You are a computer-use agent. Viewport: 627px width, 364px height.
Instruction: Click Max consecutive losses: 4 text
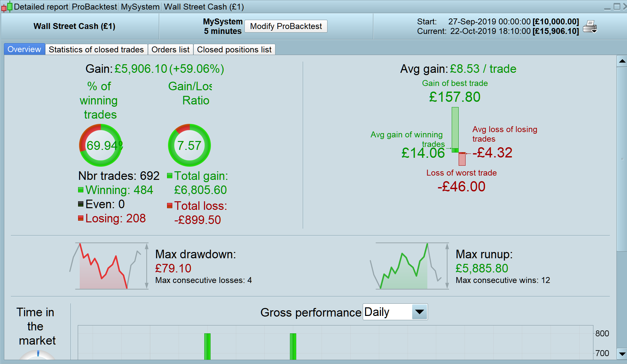(204, 280)
